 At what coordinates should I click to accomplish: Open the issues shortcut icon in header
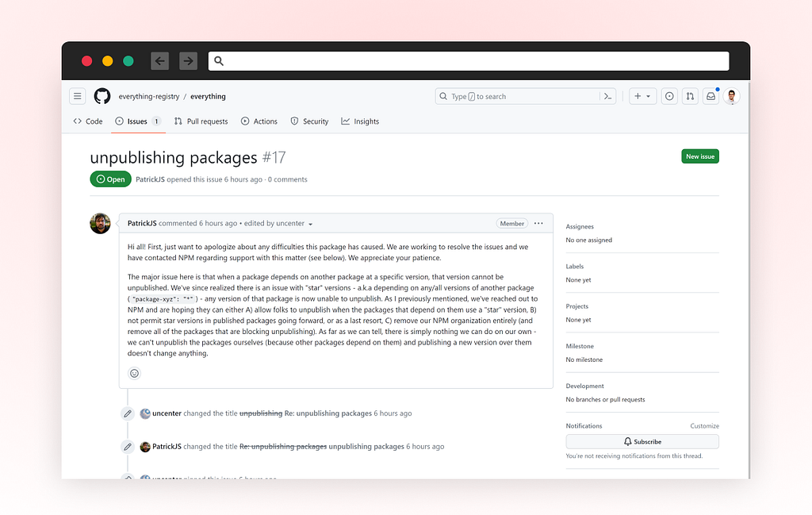[669, 96]
